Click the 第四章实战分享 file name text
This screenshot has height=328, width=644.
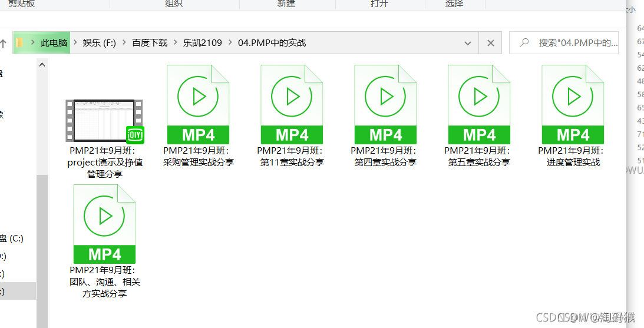pos(385,157)
